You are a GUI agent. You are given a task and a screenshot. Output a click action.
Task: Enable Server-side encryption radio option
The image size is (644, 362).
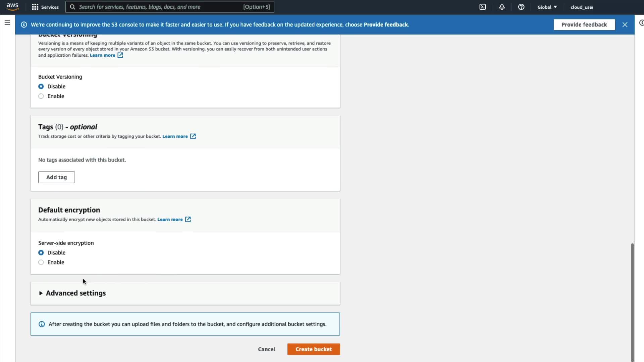pyautogui.click(x=41, y=262)
